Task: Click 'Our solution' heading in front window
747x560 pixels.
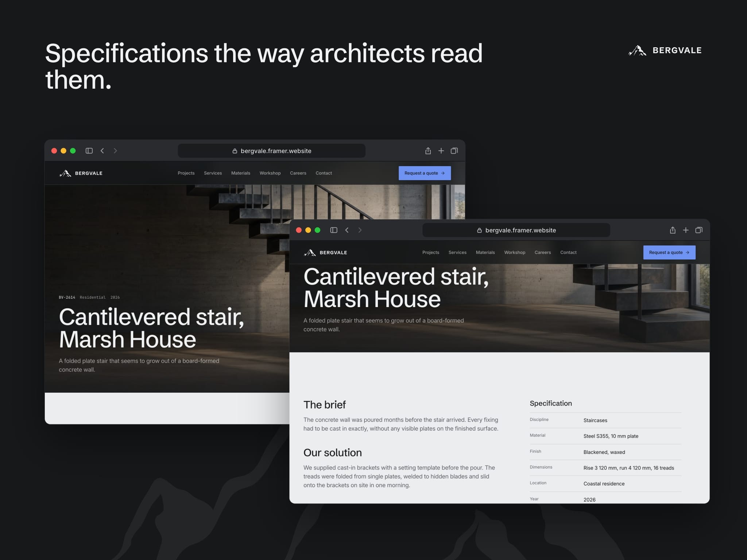Action: click(x=333, y=452)
